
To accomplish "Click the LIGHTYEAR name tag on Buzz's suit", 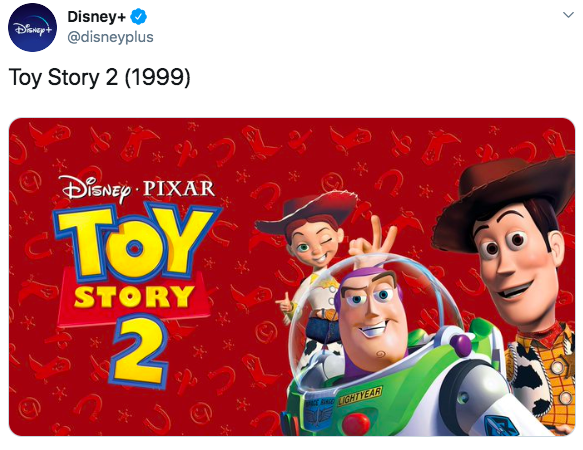I will click(359, 396).
